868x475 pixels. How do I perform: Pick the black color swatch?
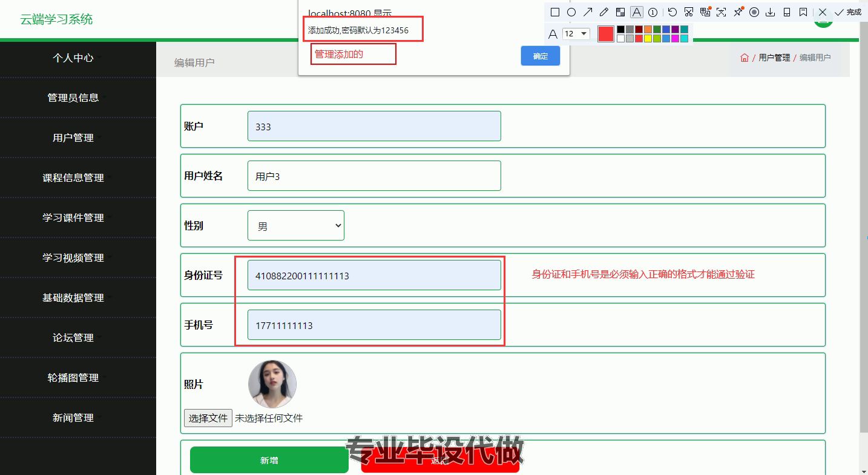[x=620, y=29]
